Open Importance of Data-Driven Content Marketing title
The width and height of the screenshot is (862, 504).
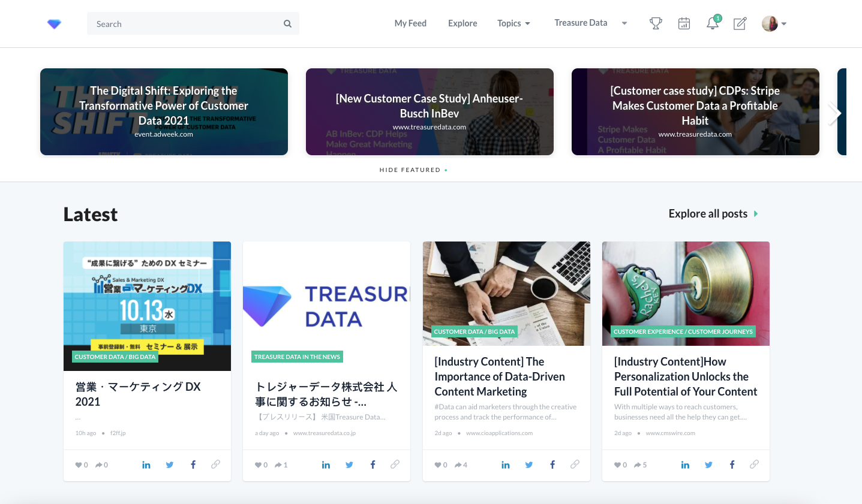pos(500,376)
